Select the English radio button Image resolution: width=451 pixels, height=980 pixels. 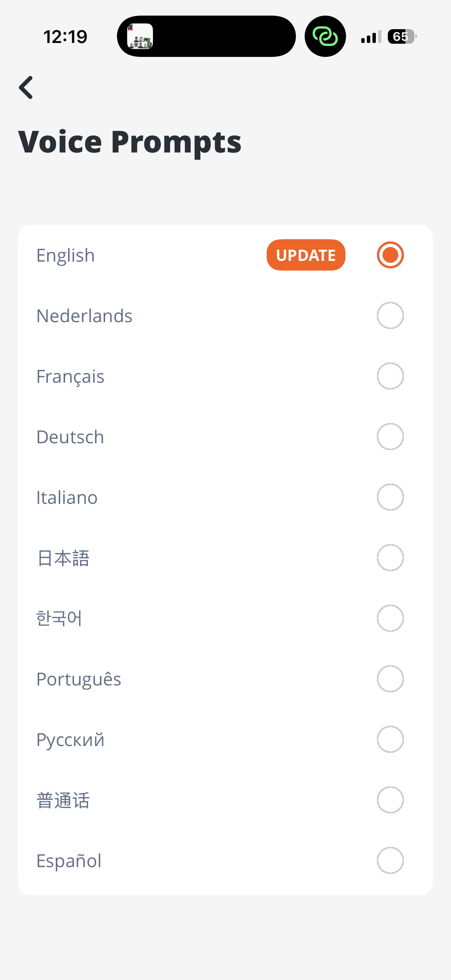390,255
